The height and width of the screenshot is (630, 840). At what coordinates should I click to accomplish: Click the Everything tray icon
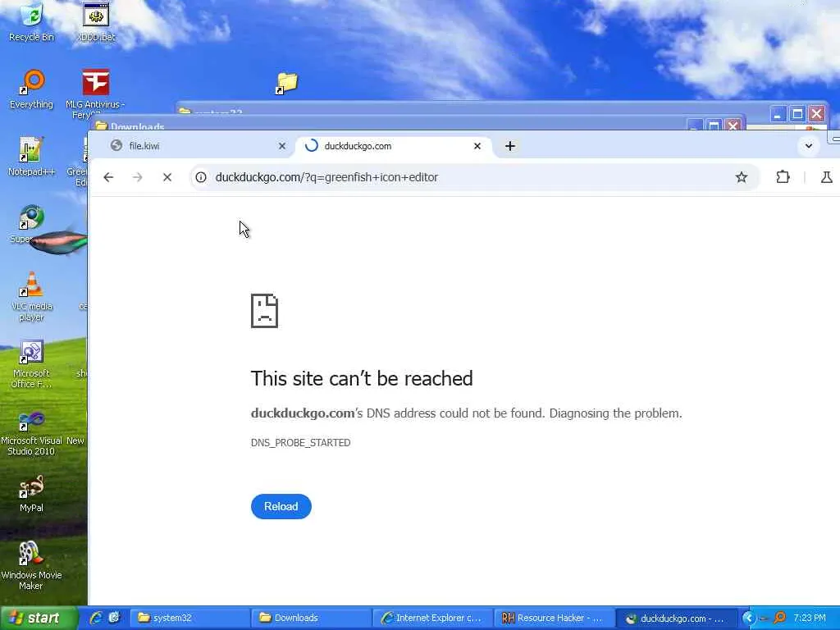(x=779, y=618)
